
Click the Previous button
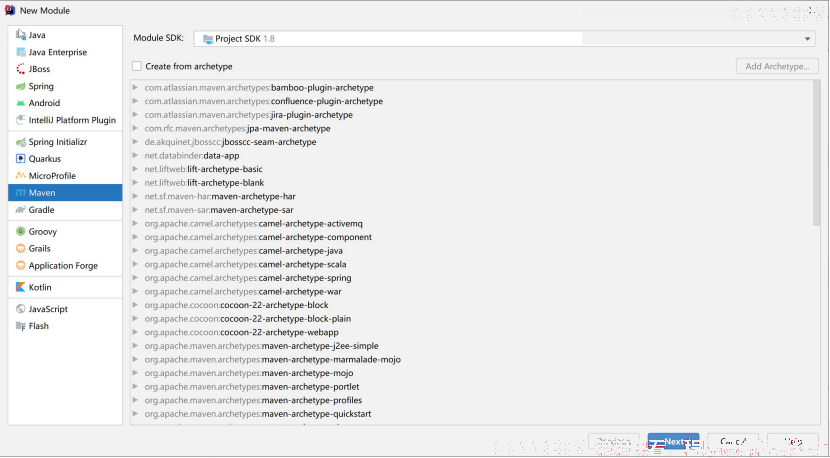[615, 442]
